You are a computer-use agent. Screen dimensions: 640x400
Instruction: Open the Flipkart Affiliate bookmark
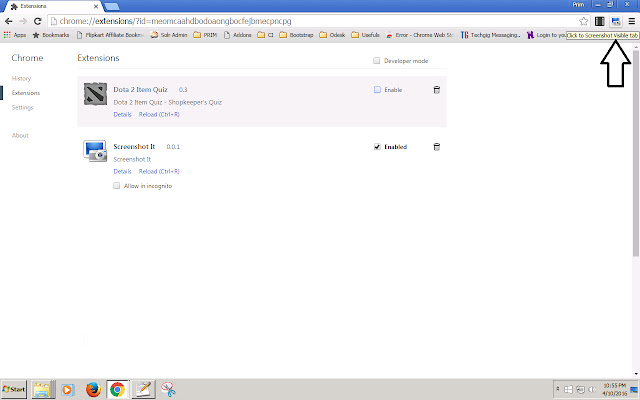coord(110,35)
